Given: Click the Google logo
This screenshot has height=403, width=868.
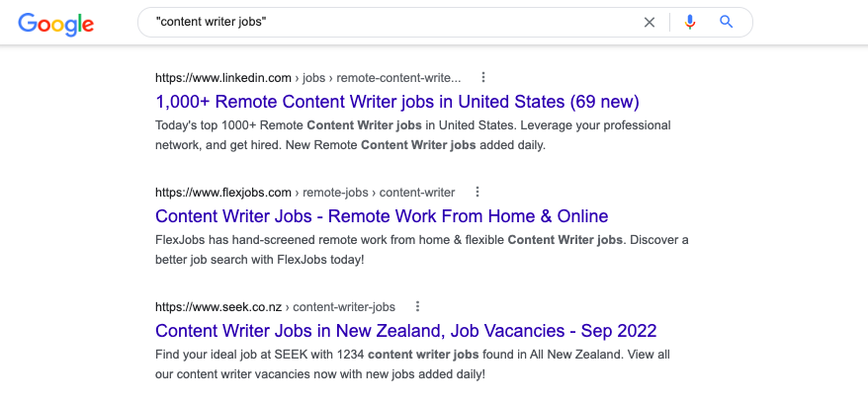Looking at the screenshot, I should (55, 23).
